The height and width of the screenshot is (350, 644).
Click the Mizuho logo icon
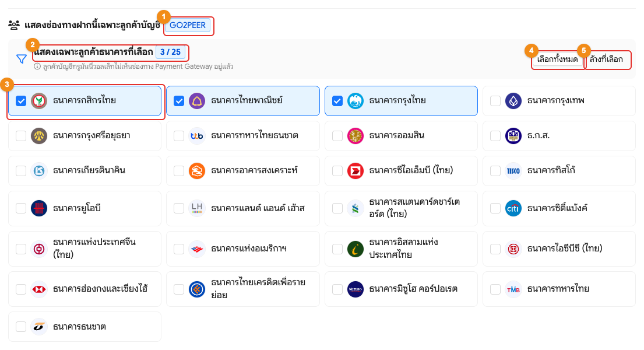356,289
